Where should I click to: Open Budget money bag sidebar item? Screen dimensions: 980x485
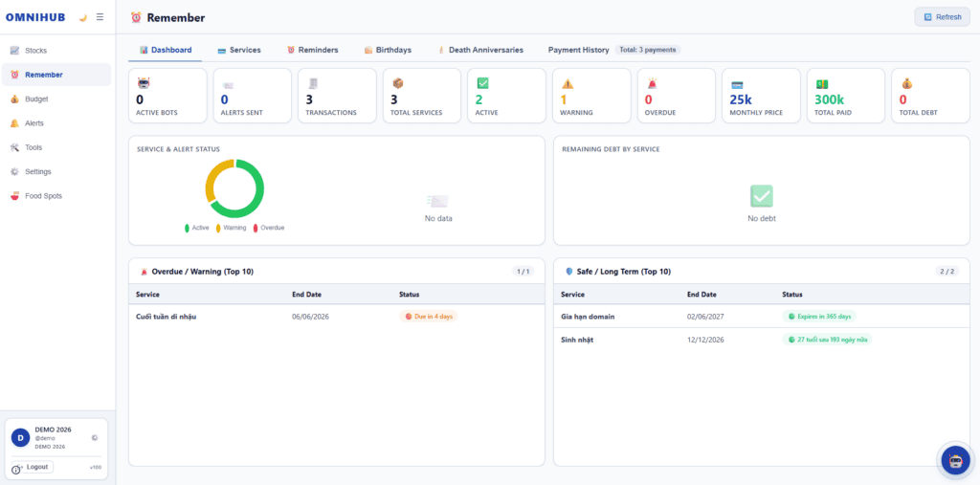tap(56, 99)
